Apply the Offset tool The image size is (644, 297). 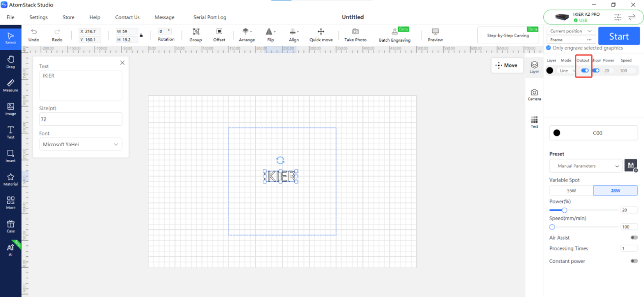(219, 35)
